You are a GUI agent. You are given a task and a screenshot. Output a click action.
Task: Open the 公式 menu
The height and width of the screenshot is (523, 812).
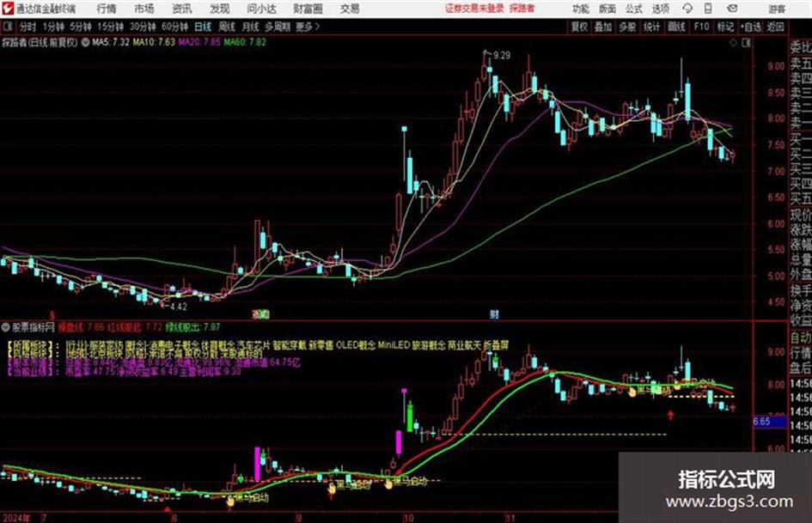(x=634, y=9)
